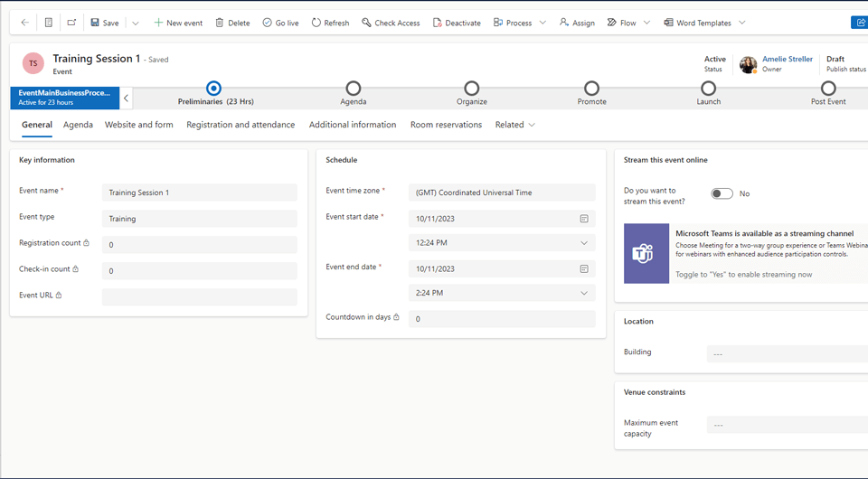
Task: Click the Event name input field
Action: [199, 193]
